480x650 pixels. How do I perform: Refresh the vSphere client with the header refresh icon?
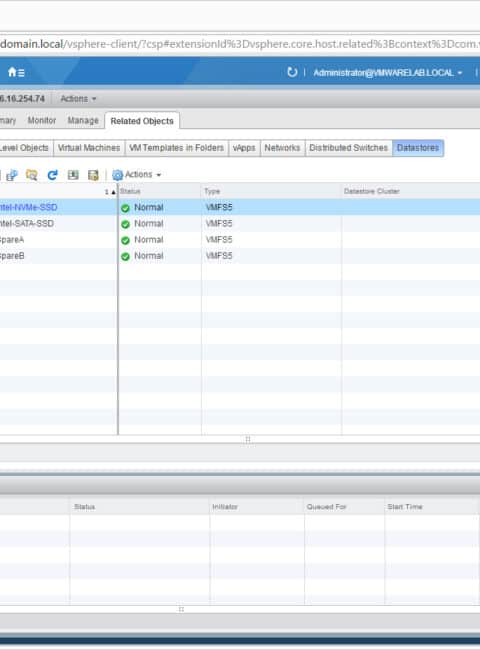coord(292,73)
